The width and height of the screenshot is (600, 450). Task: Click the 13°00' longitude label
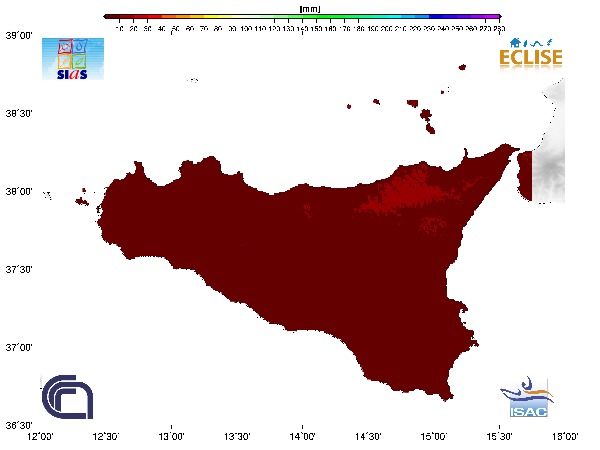(171, 436)
